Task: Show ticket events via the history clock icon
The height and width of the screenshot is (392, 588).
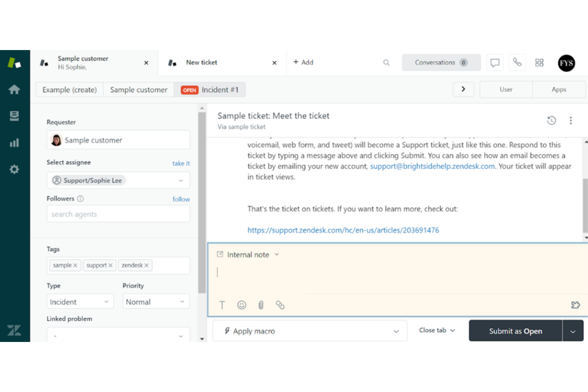Action: pyautogui.click(x=551, y=120)
